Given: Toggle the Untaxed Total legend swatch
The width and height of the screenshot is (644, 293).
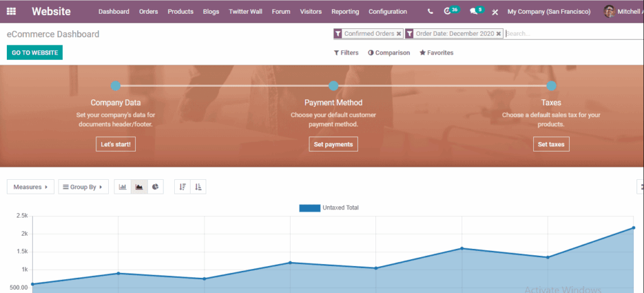Looking at the screenshot, I should (x=309, y=208).
